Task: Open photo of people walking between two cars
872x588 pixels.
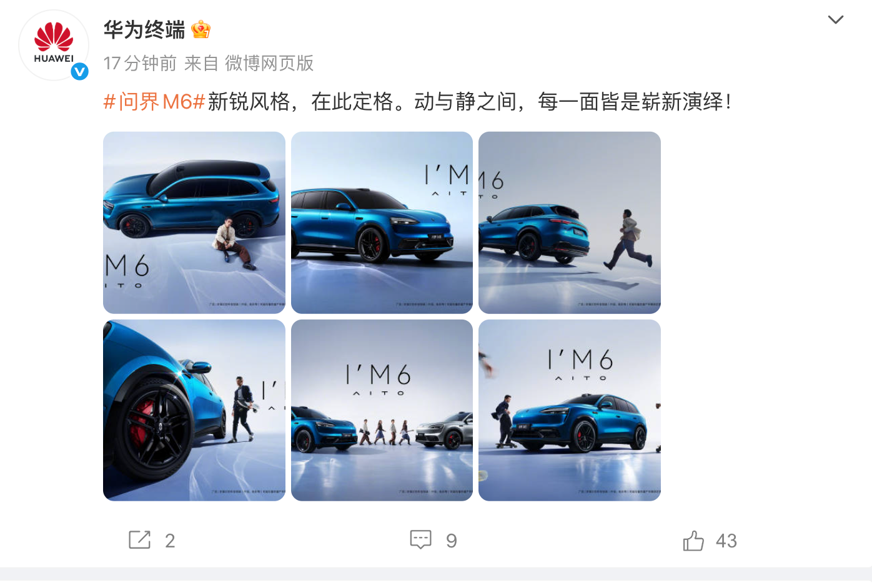Action: [x=382, y=410]
